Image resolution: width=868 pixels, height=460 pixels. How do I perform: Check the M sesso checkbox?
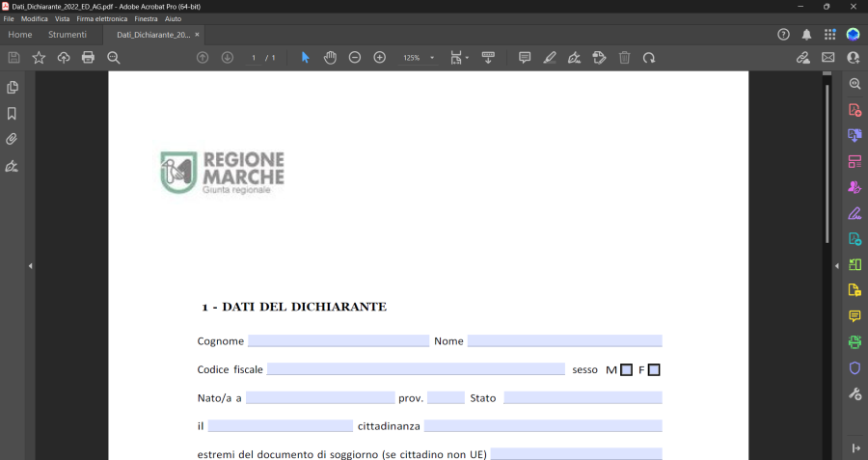(627, 369)
